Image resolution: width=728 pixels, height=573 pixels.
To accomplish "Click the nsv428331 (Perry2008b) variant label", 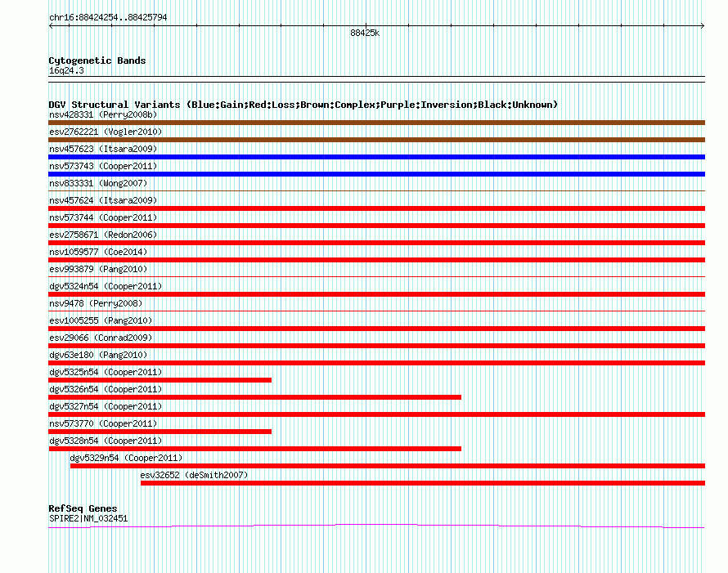I will 103,114.
